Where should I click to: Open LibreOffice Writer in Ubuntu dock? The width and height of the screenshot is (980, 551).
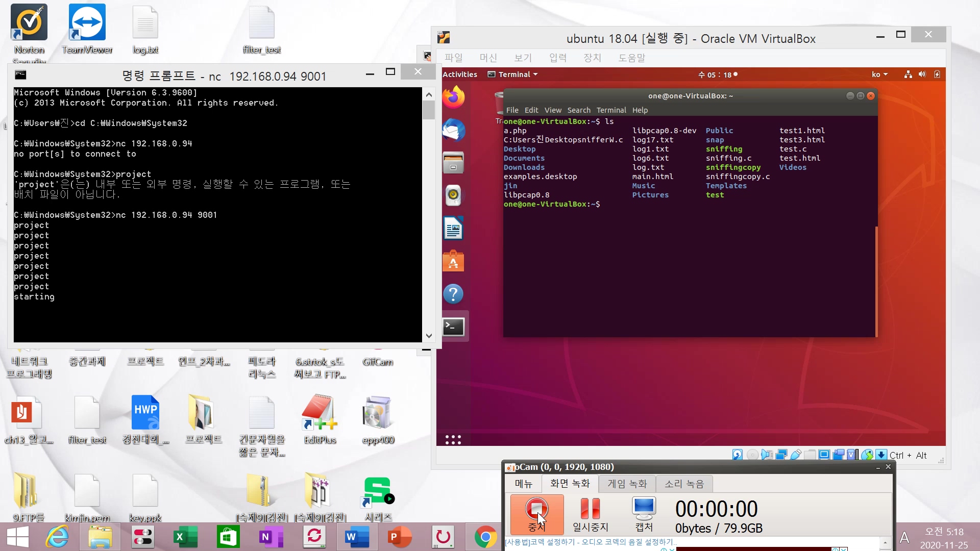click(x=453, y=228)
